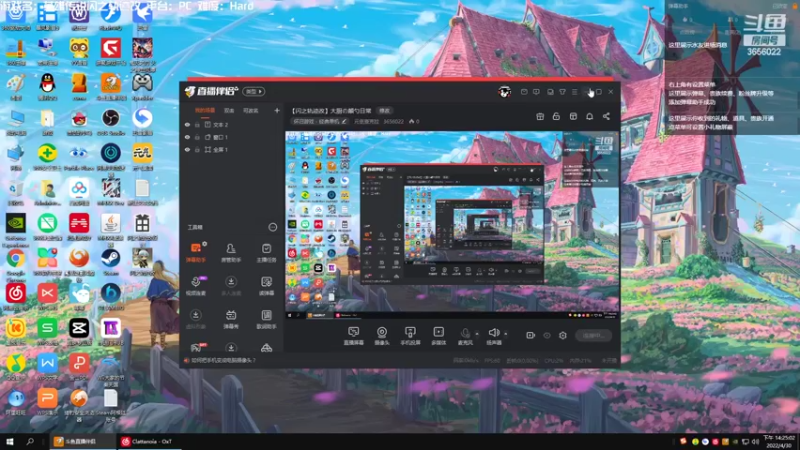Open the notification bell icon

(589, 116)
